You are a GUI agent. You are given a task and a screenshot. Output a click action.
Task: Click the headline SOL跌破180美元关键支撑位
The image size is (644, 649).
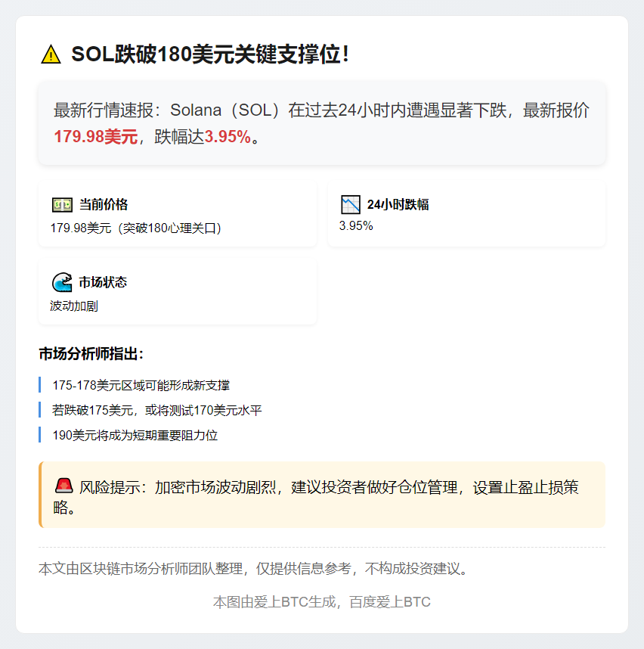coord(210,54)
